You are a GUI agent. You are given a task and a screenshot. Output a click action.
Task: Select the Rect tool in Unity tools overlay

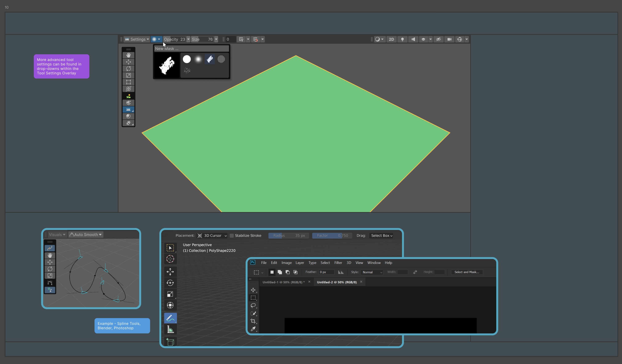(x=128, y=82)
